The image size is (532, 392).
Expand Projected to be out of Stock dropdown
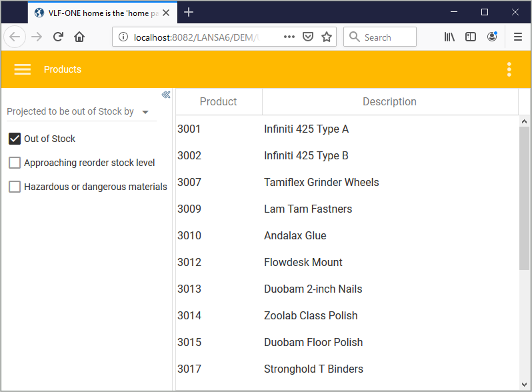coord(145,112)
